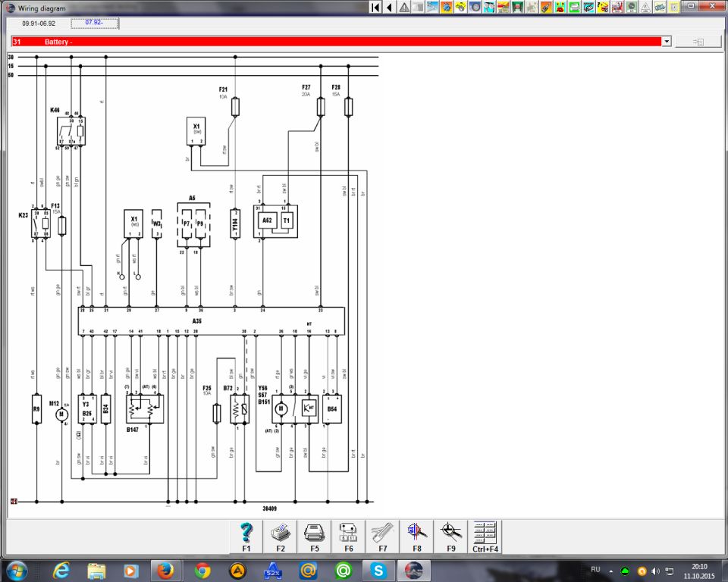Open the system tray volume speaker icon
This screenshot has width=728, height=582.
pyautogui.click(x=655, y=571)
